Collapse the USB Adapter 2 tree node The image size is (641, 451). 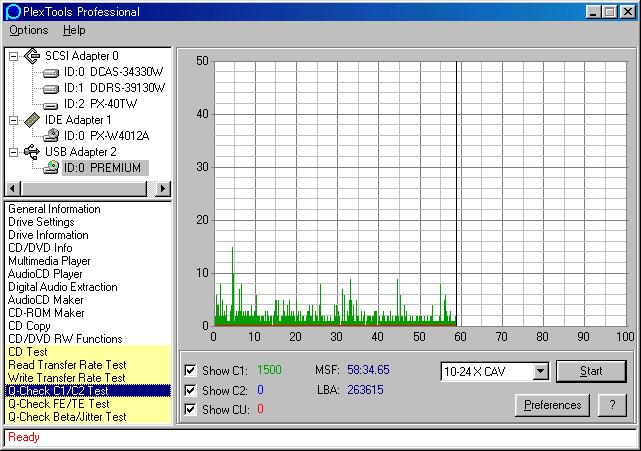(13, 152)
